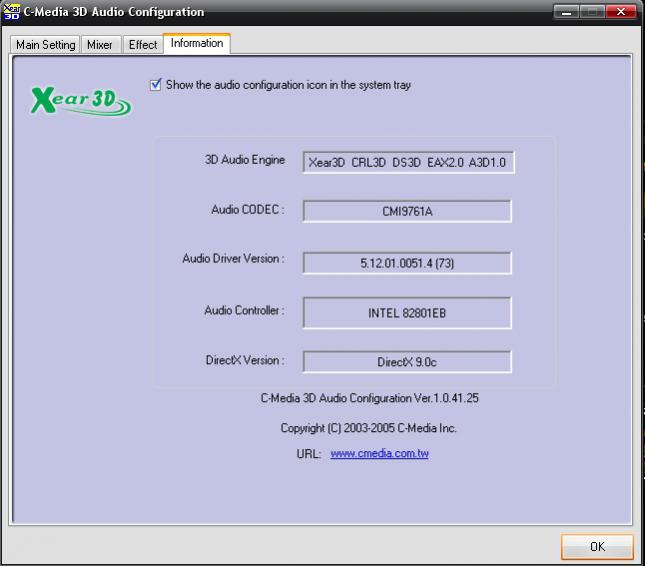Click the configuration Ver.1.0.41.25 text
Screen dimensions: 645x566
coord(369,398)
